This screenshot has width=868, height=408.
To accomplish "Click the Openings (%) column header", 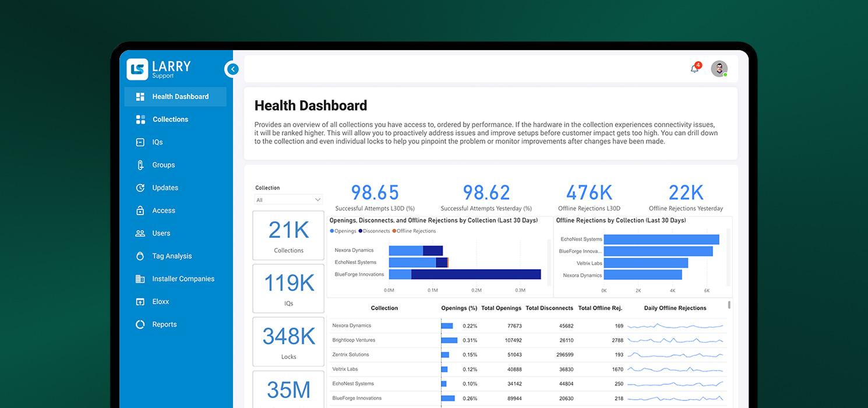I will tap(460, 308).
